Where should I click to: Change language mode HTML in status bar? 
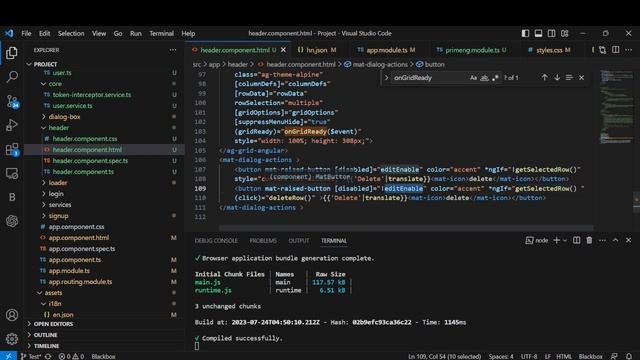564,356
